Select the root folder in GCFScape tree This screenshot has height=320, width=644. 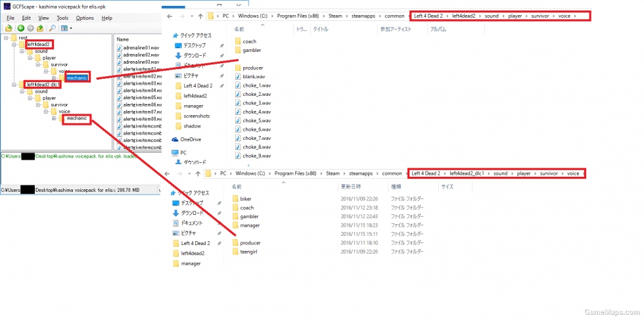click(x=22, y=38)
